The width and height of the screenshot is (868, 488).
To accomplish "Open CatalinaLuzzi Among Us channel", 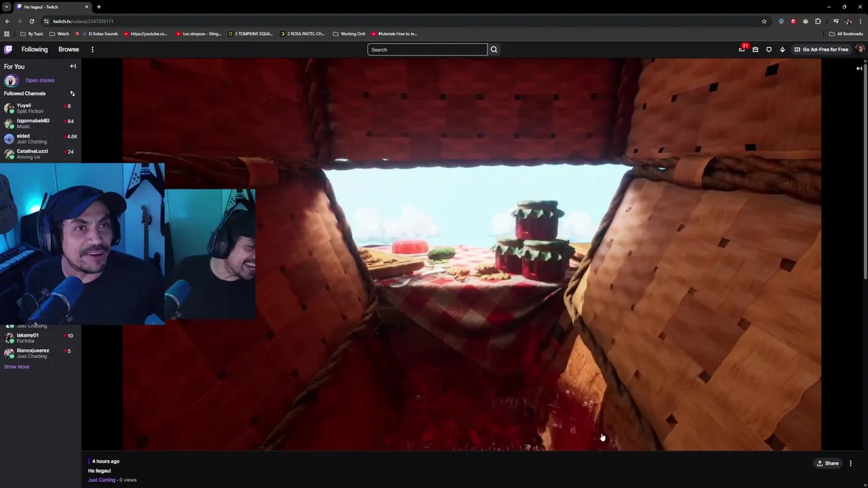I will coord(41,154).
